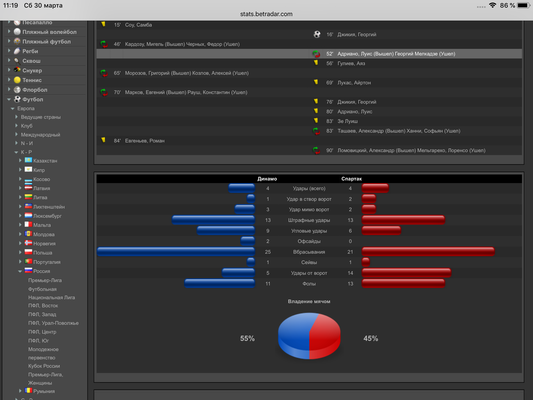Click the Футбол soccer ball icon
The height and width of the screenshot is (400, 533).
point(17,99)
